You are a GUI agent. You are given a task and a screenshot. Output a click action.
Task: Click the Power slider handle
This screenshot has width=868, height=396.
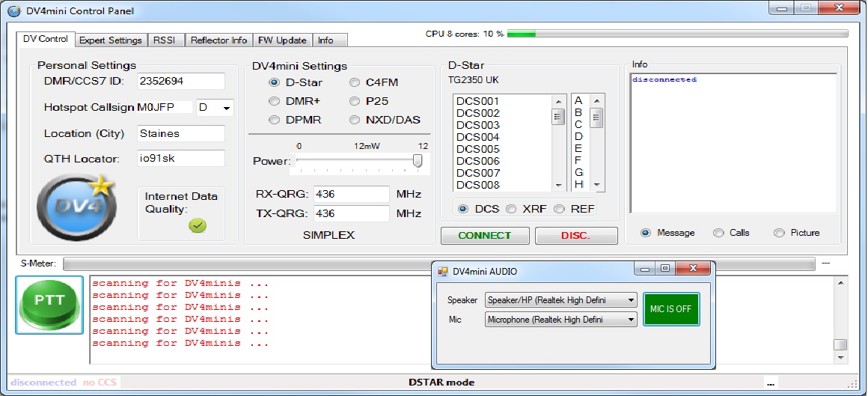pyautogui.click(x=418, y=161)
